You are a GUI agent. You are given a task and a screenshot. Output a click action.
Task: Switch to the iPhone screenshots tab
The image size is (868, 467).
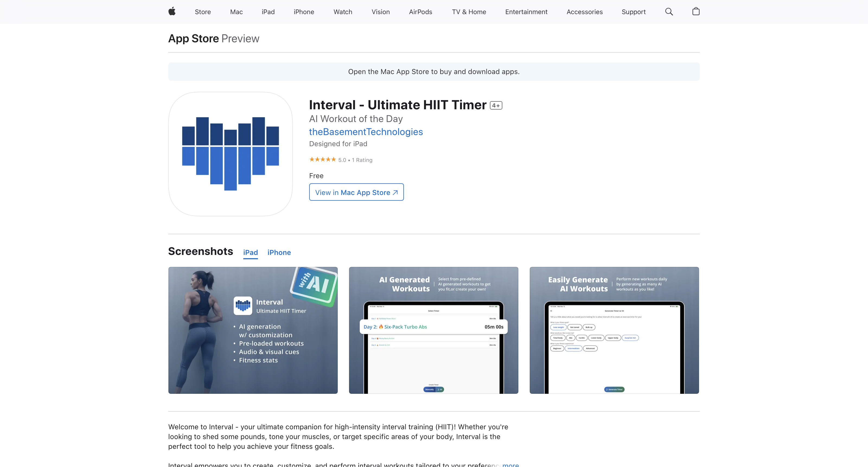pos(279,252)
